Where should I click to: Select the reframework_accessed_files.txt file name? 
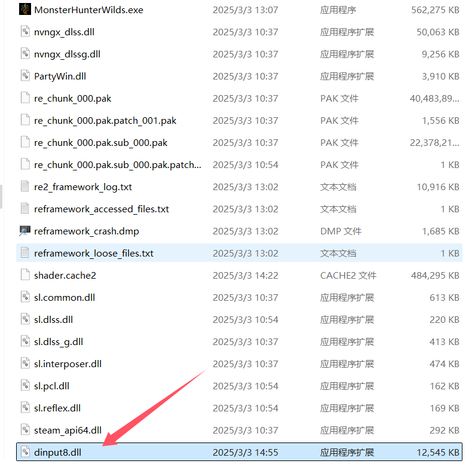pyautogui.click(x=102, y=209)
